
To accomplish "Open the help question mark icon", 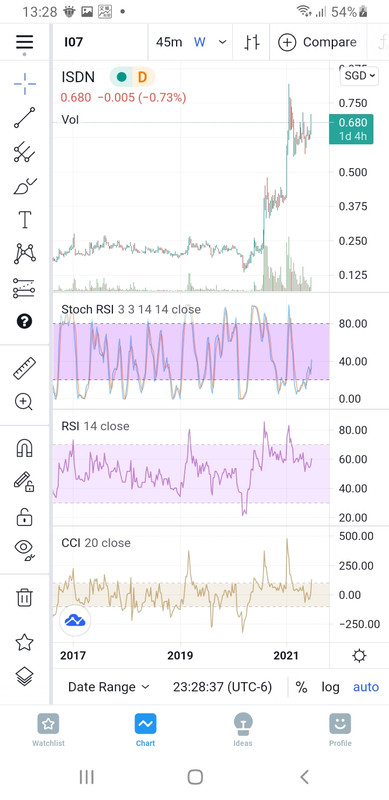I will click(24, 321).
